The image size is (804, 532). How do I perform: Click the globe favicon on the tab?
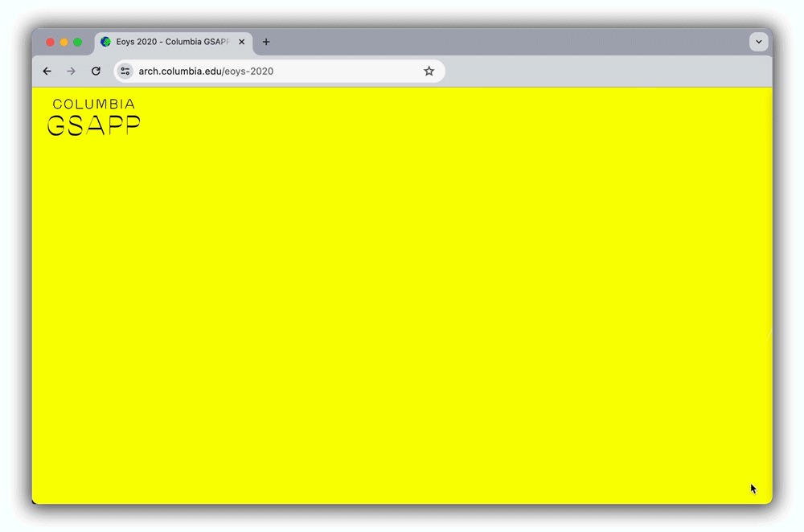pyautogui.click(x=106, y=42)
